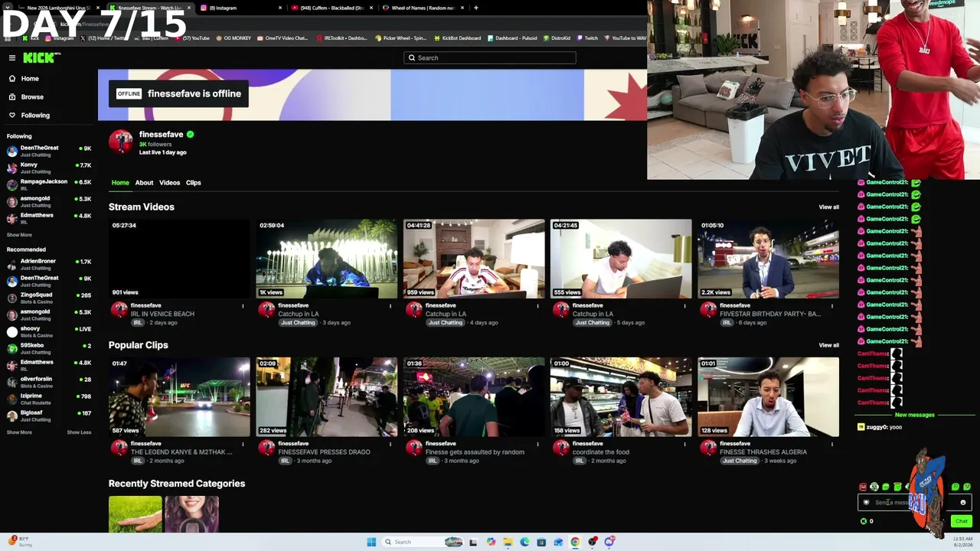Open Home in the sidebar

coord(30,78)
